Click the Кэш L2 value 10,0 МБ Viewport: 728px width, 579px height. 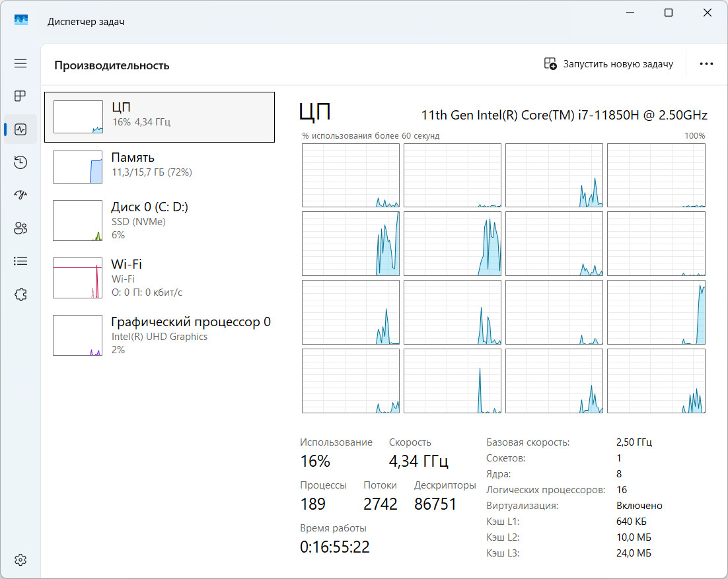point(634,537)
